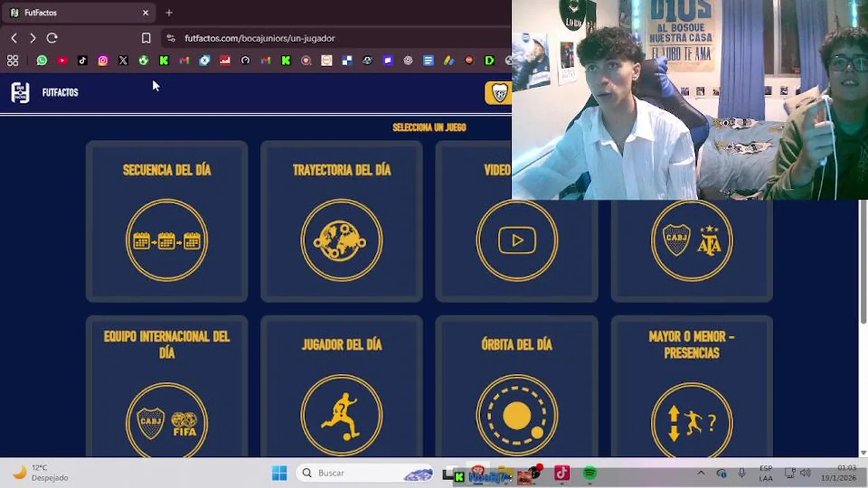
Task: Click the FutFactos logo icon in header
Action: (x=20, y=92)
